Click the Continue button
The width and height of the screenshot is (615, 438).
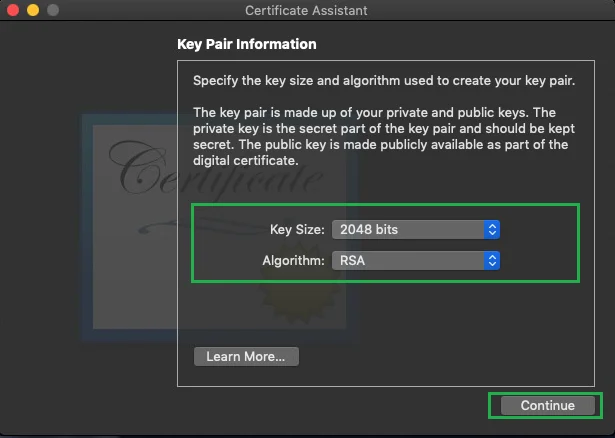click(x=548, y=405)
